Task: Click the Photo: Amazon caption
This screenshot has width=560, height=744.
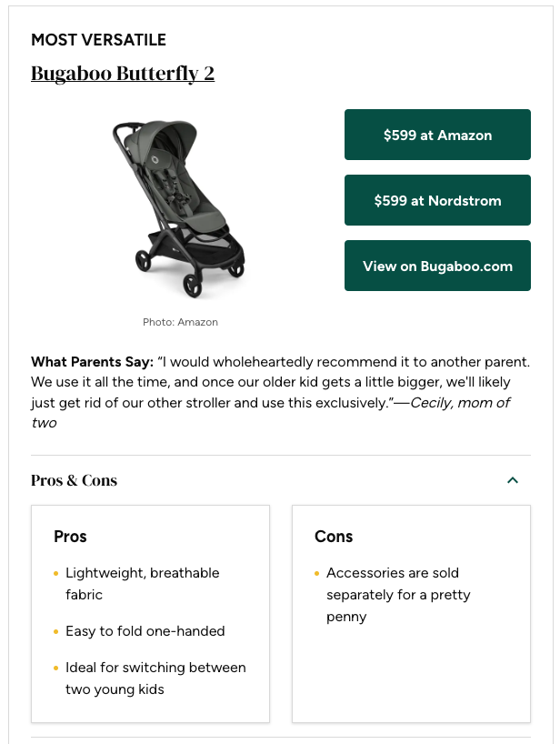Action: (180, 322)
